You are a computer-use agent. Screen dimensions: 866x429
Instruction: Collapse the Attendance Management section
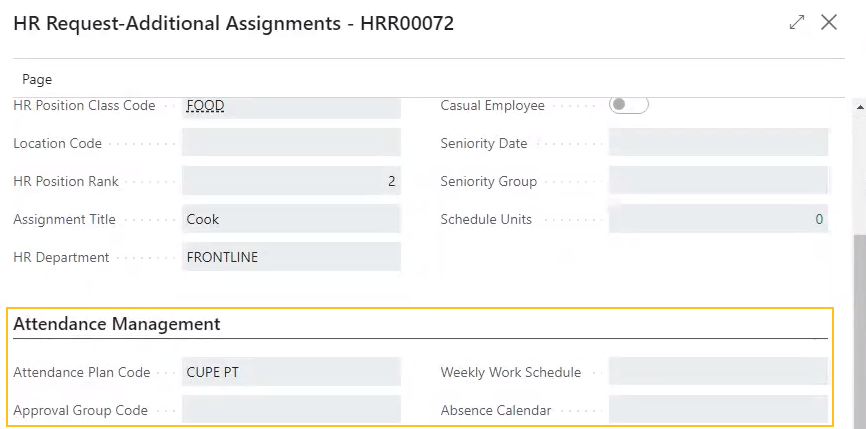tap(117, 324)
